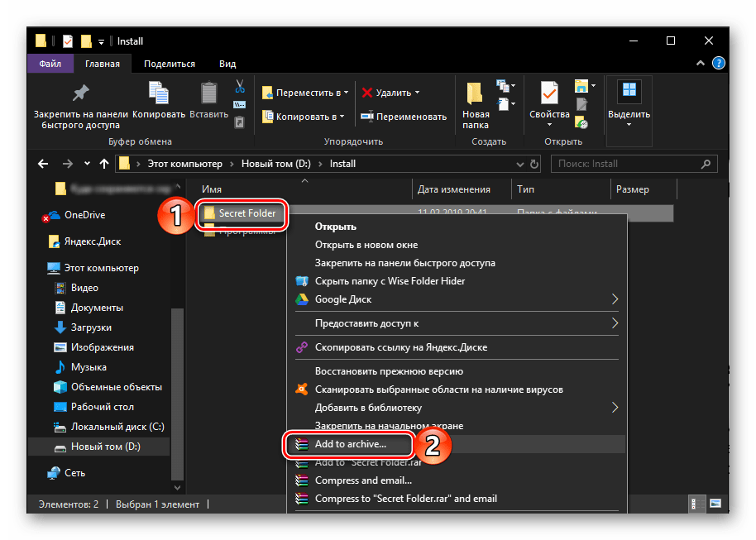Switch to details view in status bar
The height and width of the screenshot is (540, 756).
[x=696, y=504]
